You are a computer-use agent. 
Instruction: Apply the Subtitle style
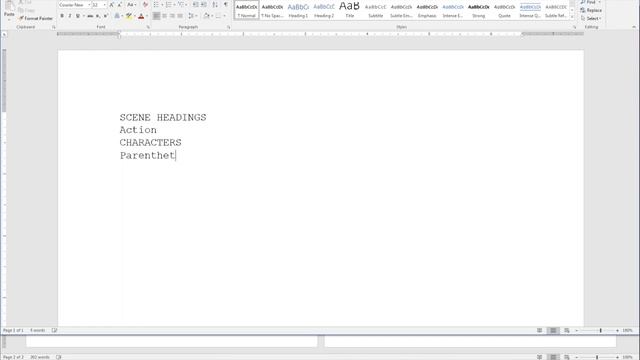(376, 10)
